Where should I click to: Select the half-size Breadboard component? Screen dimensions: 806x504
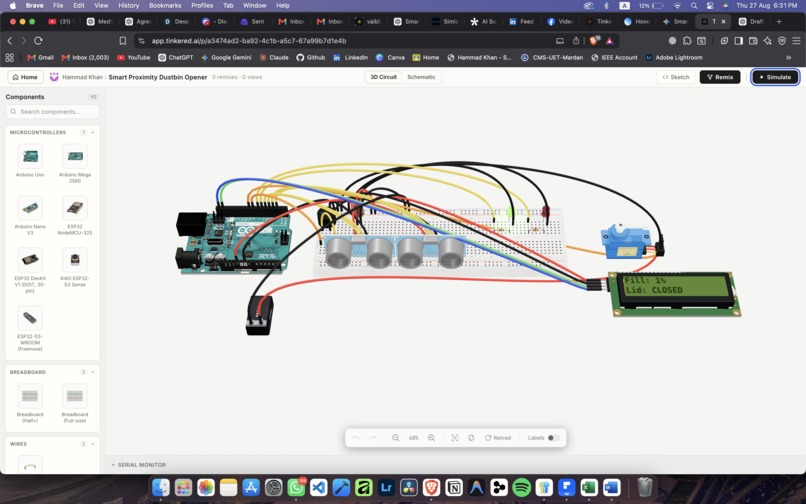pos(30,403)
